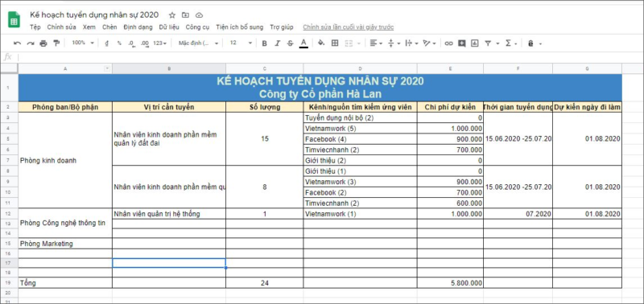Activate the paint format tool
Screen dimensions: 644x304
pos(56,43)
